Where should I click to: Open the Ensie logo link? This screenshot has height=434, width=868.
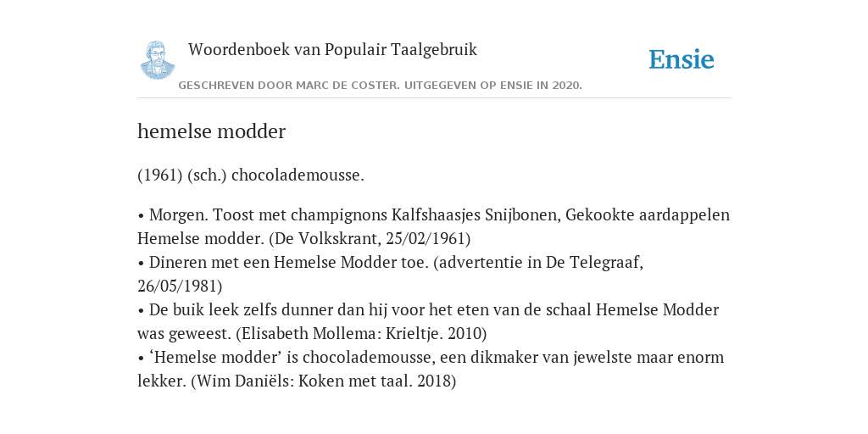tap(681, 60)
